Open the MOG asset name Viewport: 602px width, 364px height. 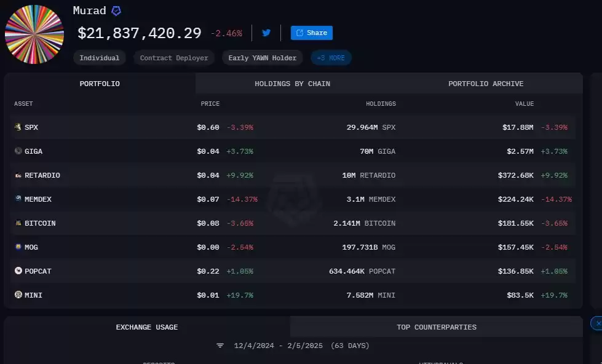point(31,247)
